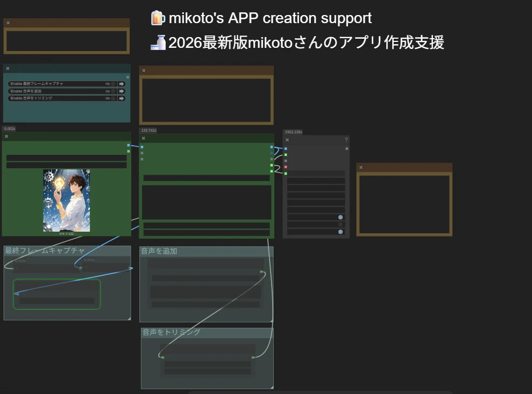This screenshot has height=394, width=532.
Task: Toggle Enable 音声を追加 switch
Action: pos(113,91)
